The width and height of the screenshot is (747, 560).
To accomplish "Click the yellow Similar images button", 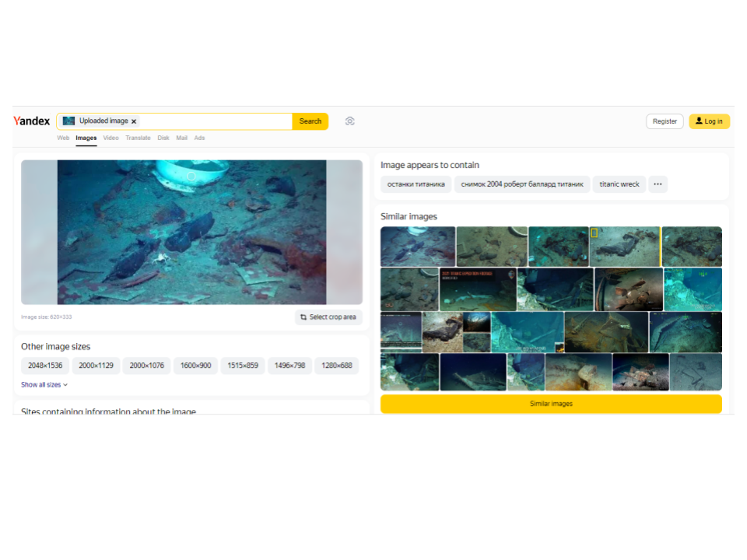I will coord(551,404).
